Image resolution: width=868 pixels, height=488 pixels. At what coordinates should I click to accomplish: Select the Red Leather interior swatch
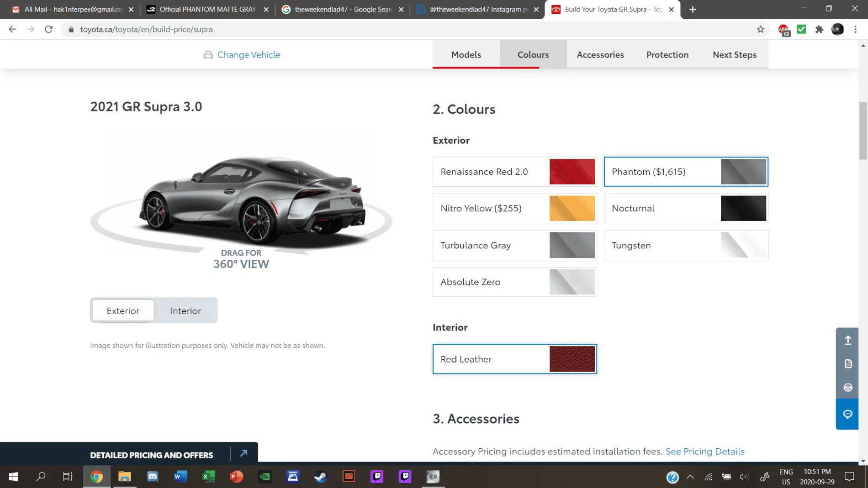tap(515, 359)
